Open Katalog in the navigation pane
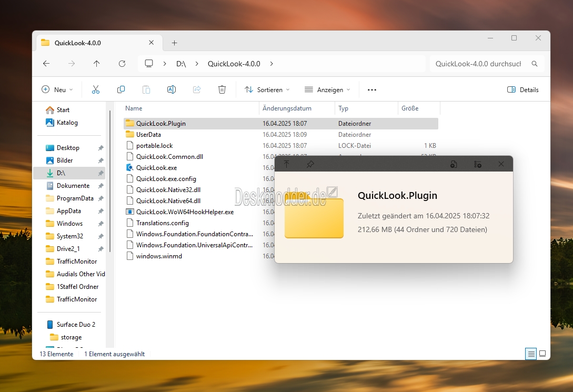The height and width of the screenshot is (392, 573). click(62, 123)
